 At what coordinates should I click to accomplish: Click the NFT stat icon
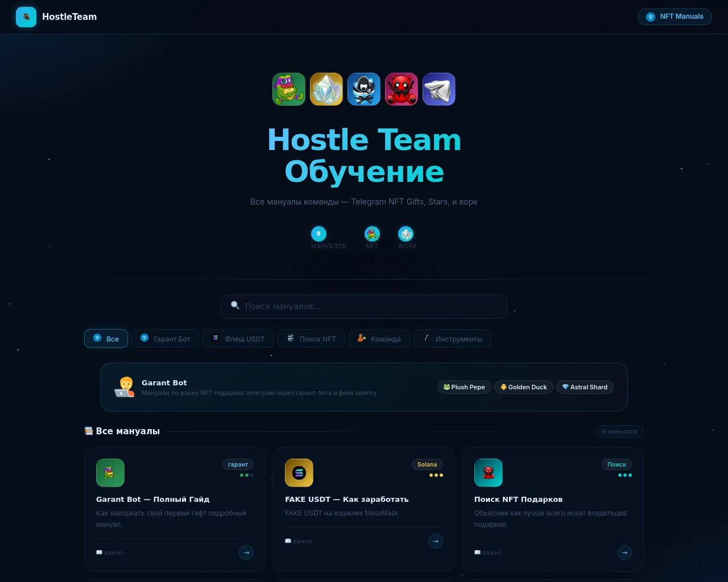(372, 234)
